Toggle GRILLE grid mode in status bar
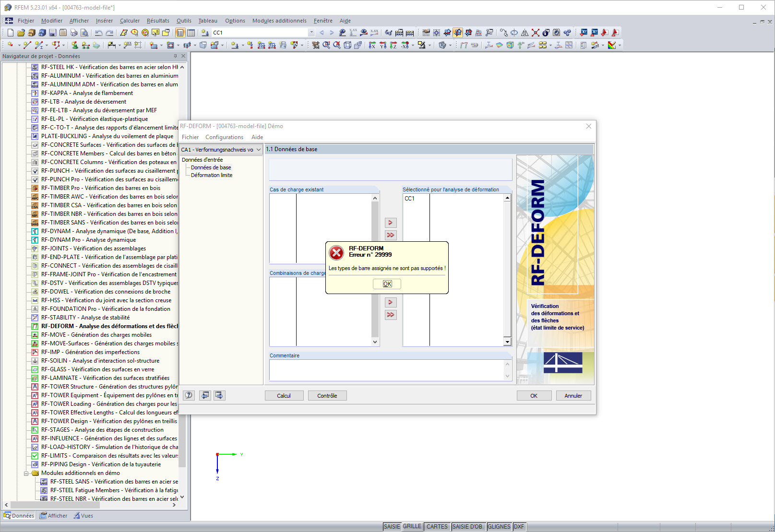 [x=412, y=527]
